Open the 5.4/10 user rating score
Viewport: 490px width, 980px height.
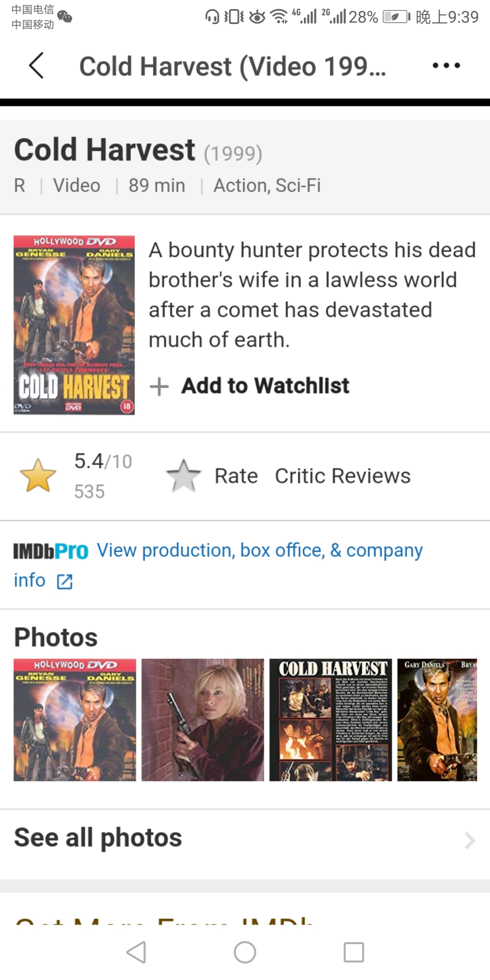(103, 461)
